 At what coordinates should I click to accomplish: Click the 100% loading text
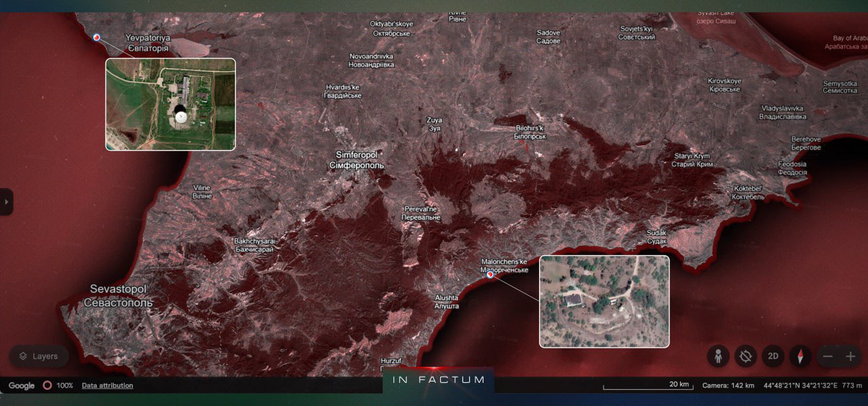(65, 386)
